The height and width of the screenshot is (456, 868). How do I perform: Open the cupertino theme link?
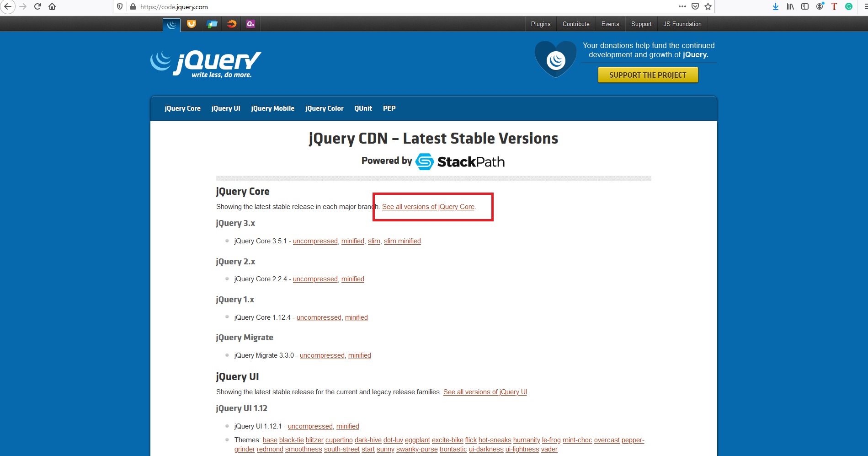pos(339,440)
